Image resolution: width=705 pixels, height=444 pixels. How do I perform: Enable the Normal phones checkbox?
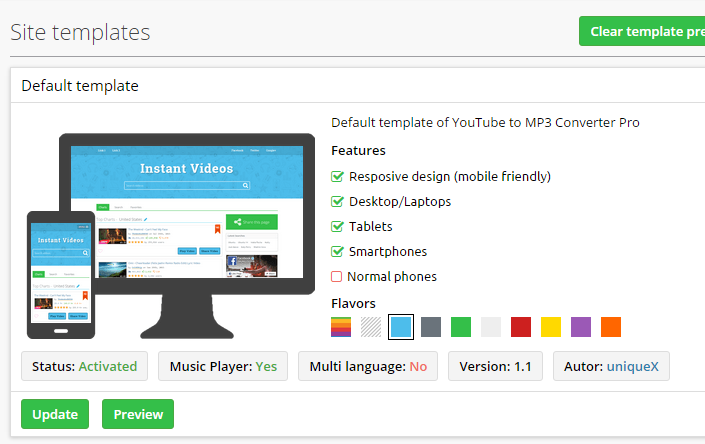point(336,276)
